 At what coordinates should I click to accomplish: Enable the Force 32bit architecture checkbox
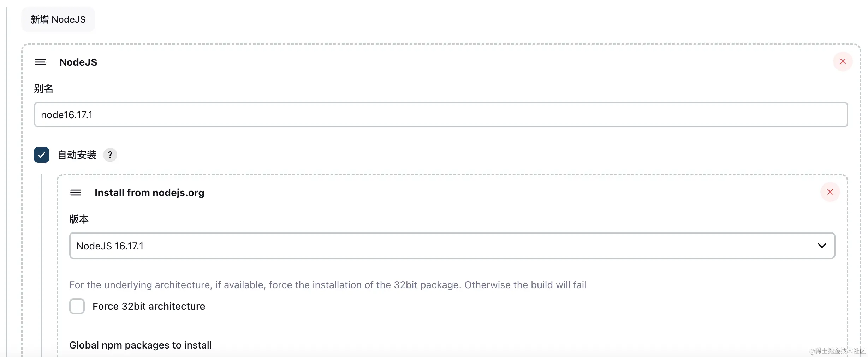pos(77,306)
